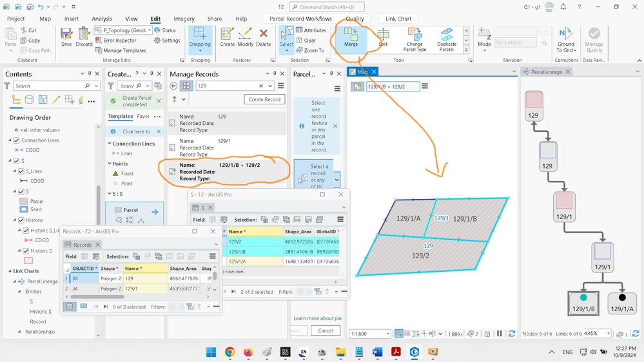The image size is (644, 362).
Task: Select the 129/1/B node in ParcelLineage
Action: click(583, 303)
